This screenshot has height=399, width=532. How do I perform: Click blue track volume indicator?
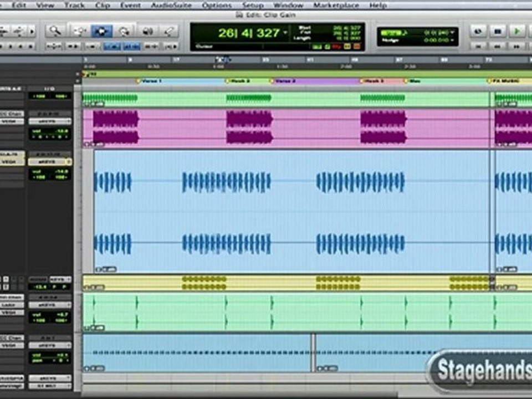tap(50, 172)
